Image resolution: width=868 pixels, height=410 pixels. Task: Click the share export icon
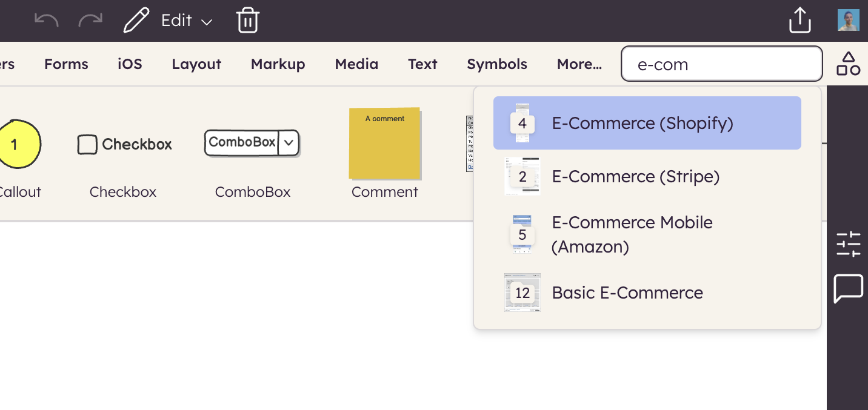[800, 21]
